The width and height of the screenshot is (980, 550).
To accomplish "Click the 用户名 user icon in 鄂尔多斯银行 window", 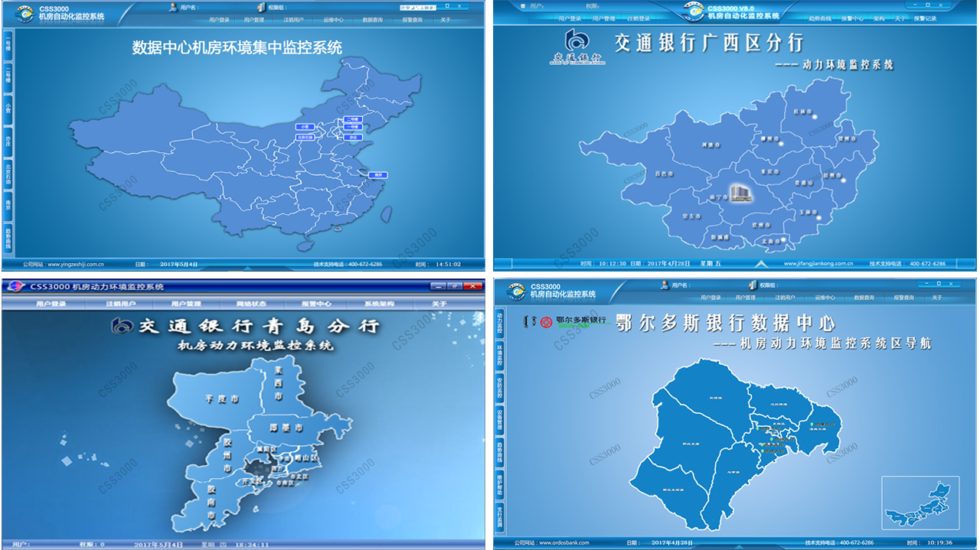I will pos(665,285).
